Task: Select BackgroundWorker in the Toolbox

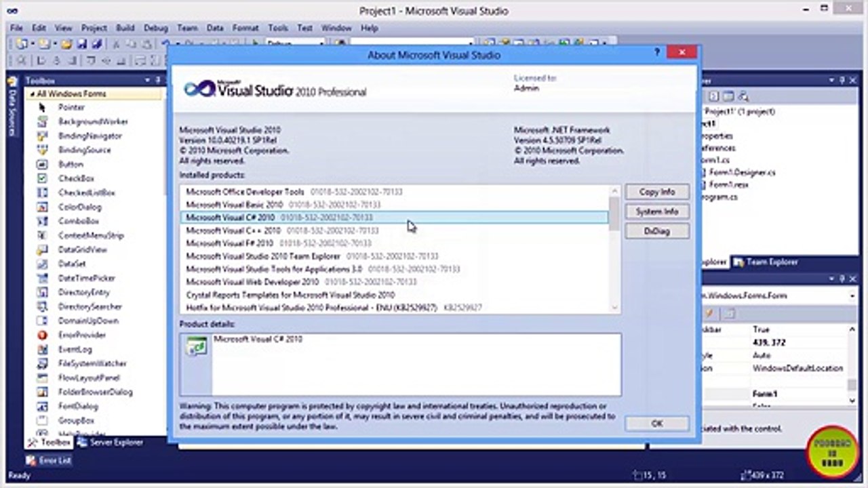Action: point(92,121)
